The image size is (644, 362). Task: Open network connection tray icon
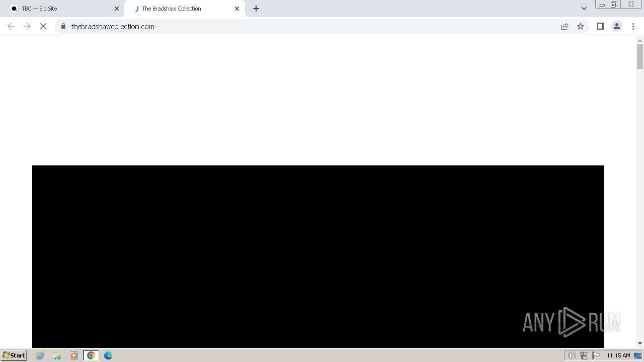tap(584, 355)
